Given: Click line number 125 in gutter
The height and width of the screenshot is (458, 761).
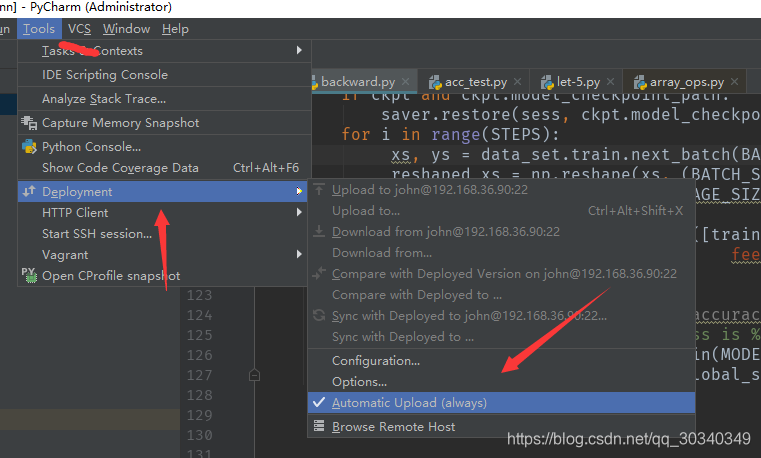Looking at the screenshot, I should coord(199,335).
